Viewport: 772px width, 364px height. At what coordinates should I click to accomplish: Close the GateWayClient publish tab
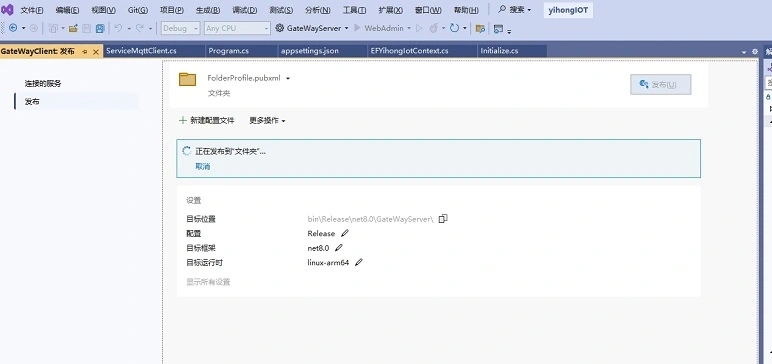point(96,52)
